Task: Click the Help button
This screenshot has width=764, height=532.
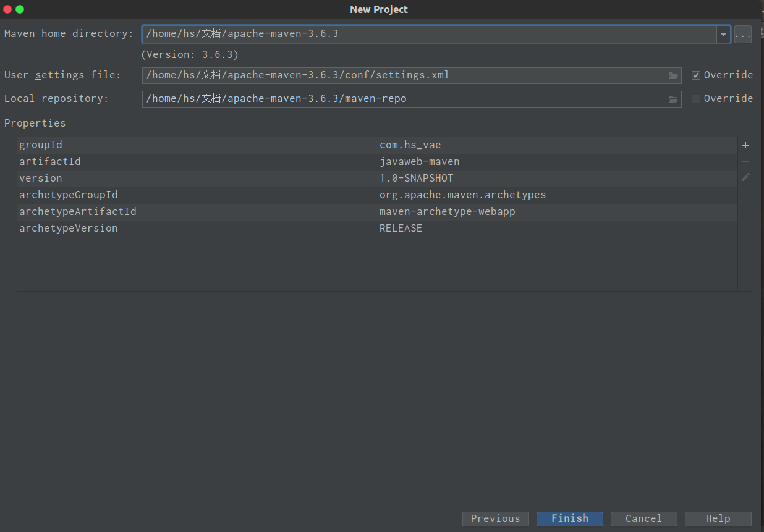Action: point(718,518)
